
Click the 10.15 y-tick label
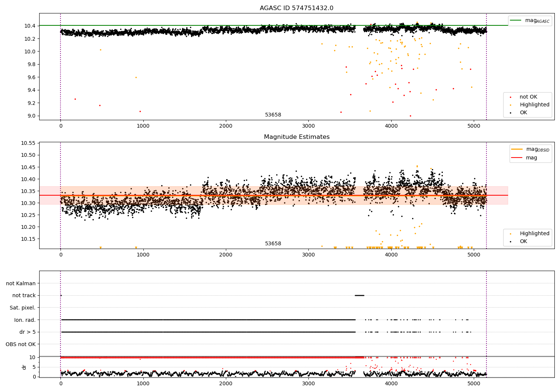pyautogui.click(x=28, y=239)
